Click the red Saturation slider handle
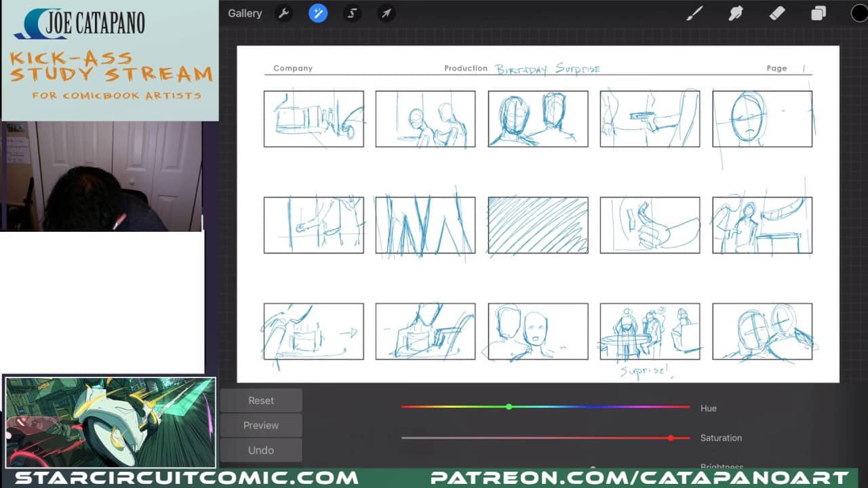Viewport: 868px width, 488px height. pyautogui.click(x=671, y=438)
